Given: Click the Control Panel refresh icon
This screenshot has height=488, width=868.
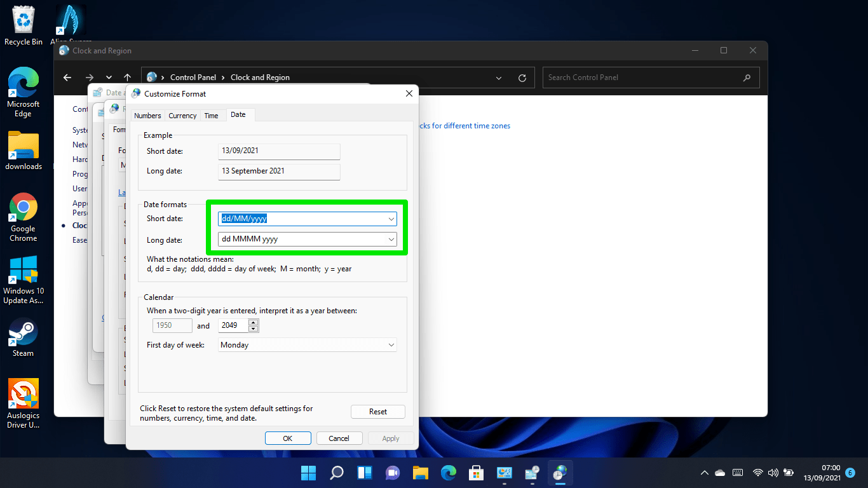Looking at the screenshot, I should (x=522, y=78).
